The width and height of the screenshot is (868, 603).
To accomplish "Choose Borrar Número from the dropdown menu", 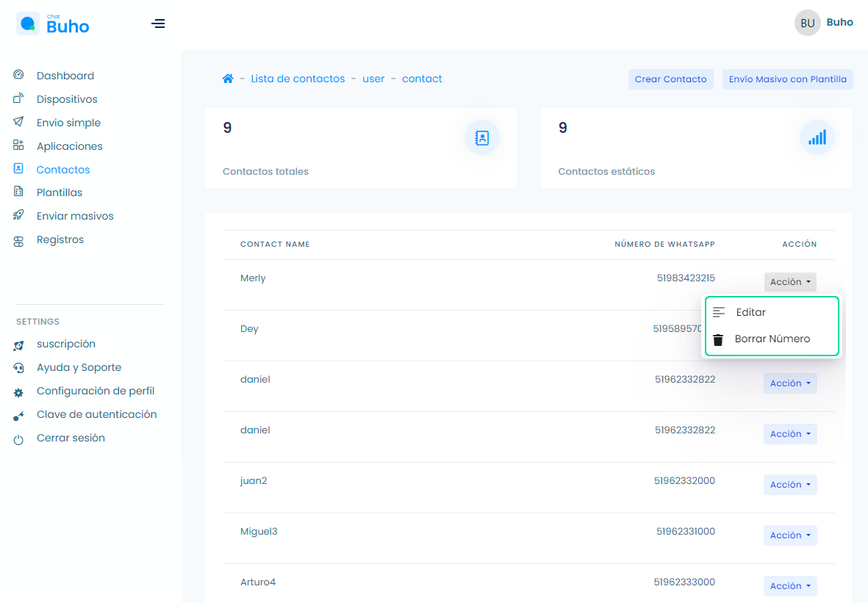I will (772, 339).
